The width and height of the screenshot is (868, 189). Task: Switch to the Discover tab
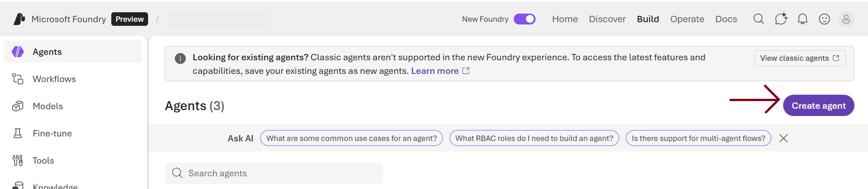pos(607,19)
